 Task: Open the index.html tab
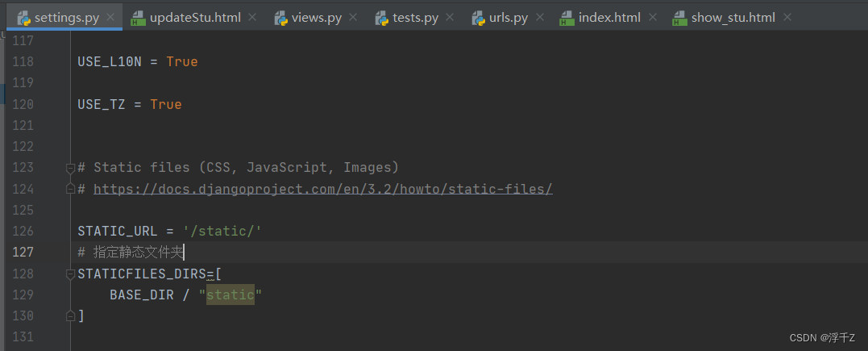pyautogui.click(x=609, y=18)
